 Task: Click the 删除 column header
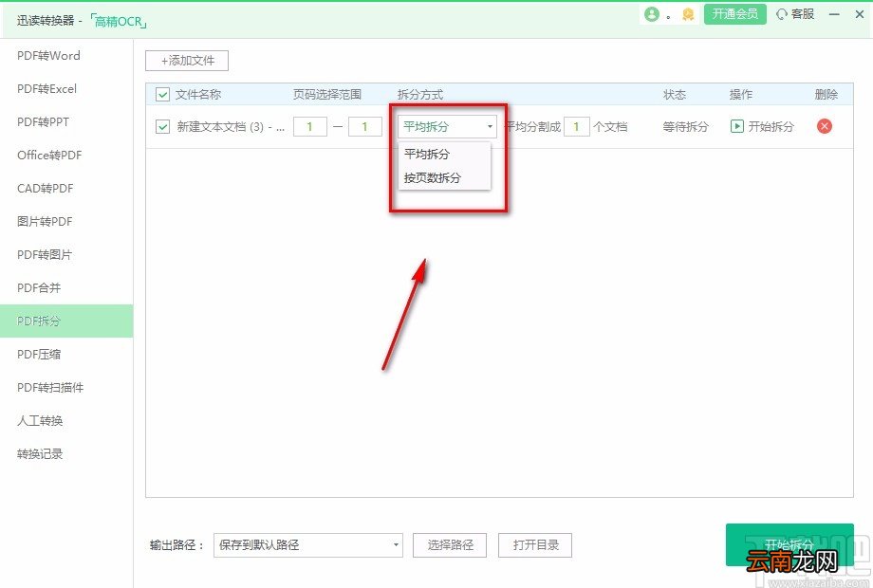pos(827,95)
